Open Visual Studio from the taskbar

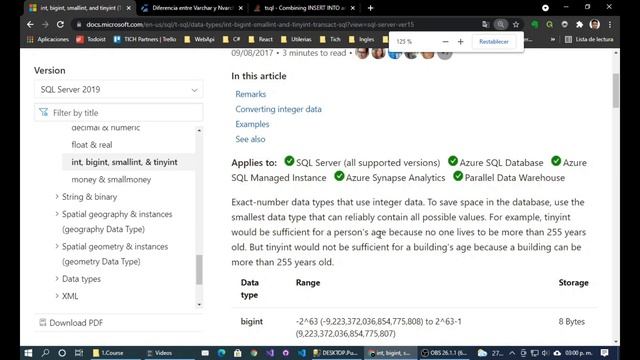[x=270, y=353]
